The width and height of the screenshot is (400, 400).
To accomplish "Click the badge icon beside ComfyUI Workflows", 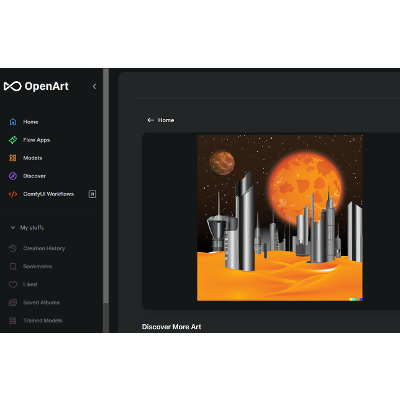I will (92, 194).
